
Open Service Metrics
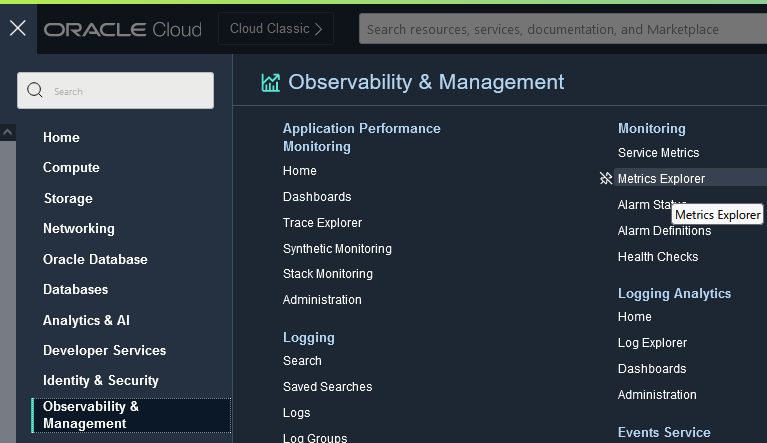tap(658, 153)
